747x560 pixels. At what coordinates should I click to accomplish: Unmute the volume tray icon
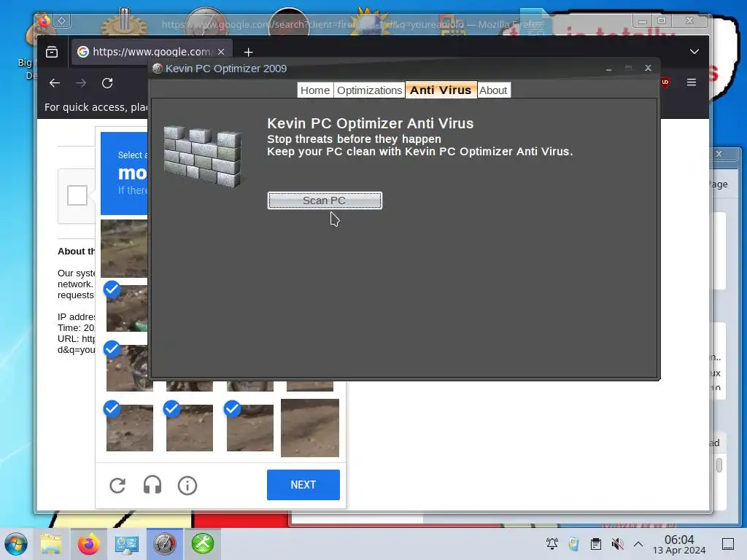617,544
